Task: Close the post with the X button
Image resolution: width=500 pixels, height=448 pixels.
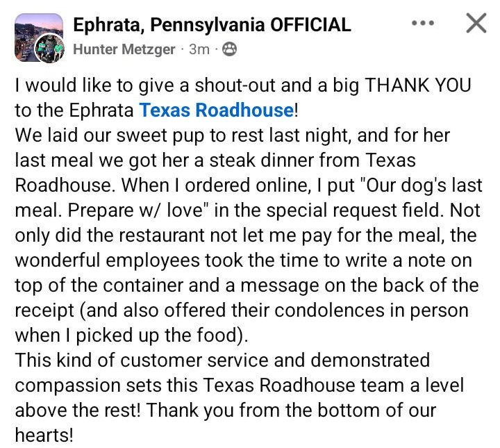Action: tap(475, 24)
